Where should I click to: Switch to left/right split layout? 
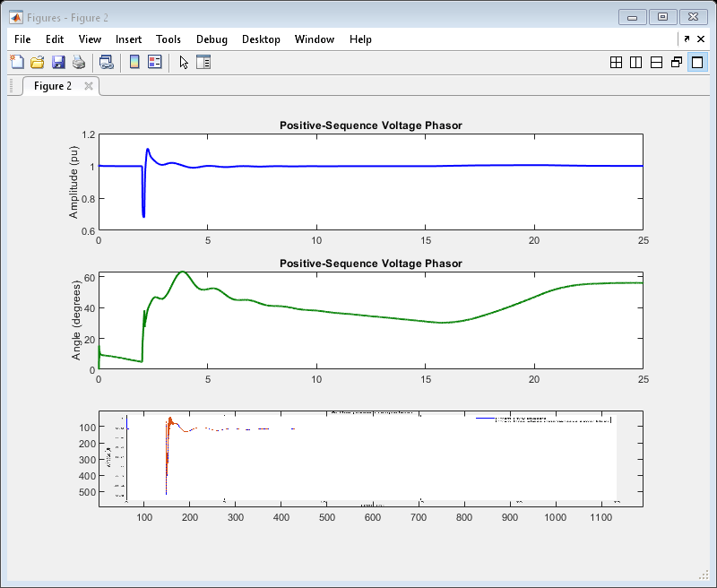[636, 62]
